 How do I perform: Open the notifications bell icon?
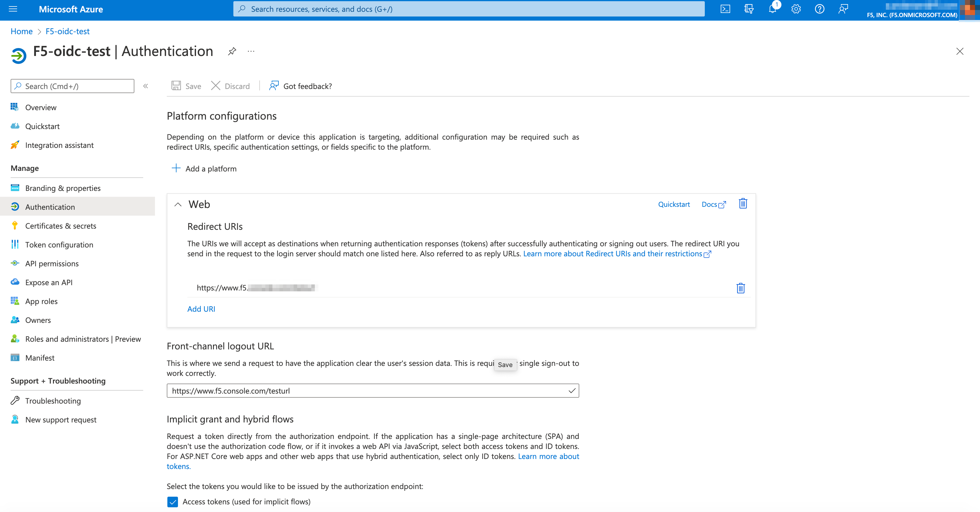click(772, 9)
